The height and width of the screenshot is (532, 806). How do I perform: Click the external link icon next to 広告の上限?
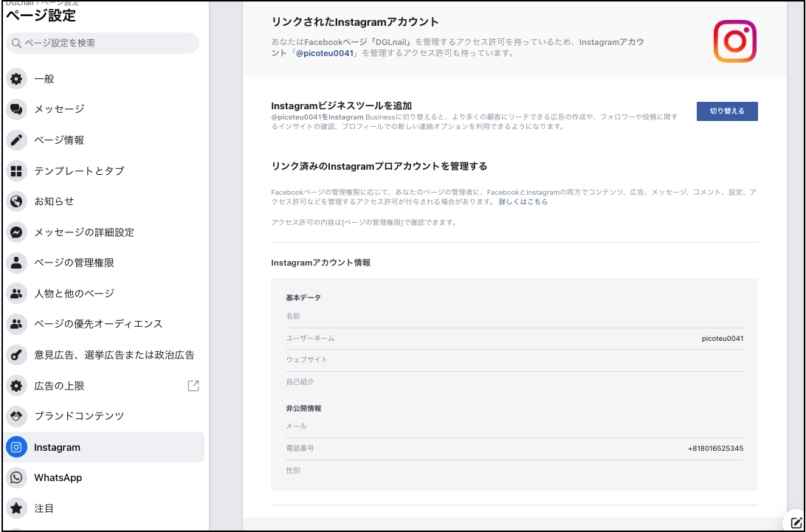[x=193, y=385]
